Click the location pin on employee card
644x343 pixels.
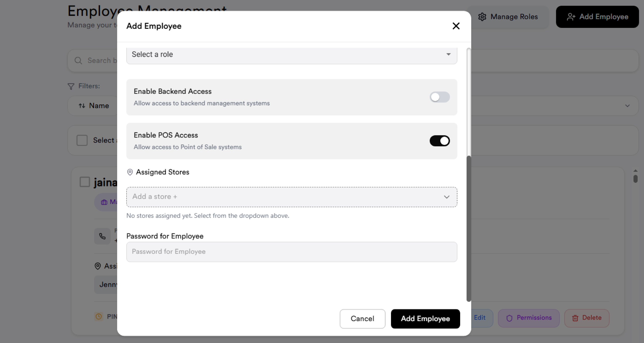pyautogui.click(x=98, y=266)
